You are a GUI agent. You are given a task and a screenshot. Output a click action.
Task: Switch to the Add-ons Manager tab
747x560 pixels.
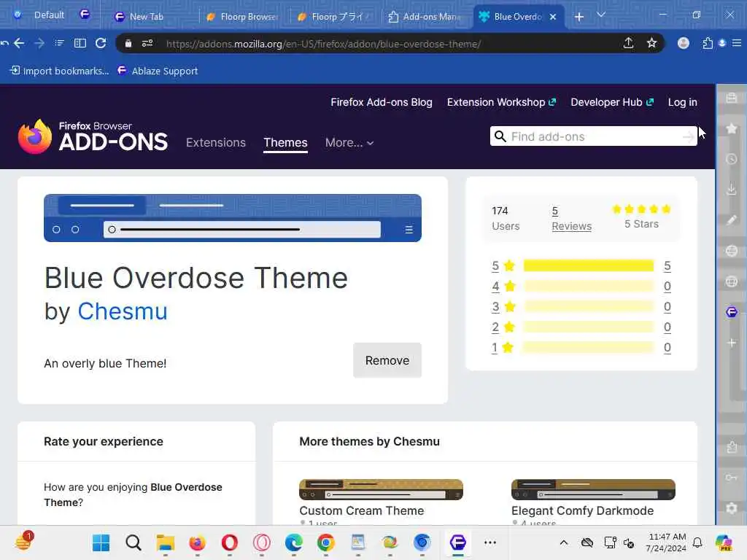tap(424, 17)
